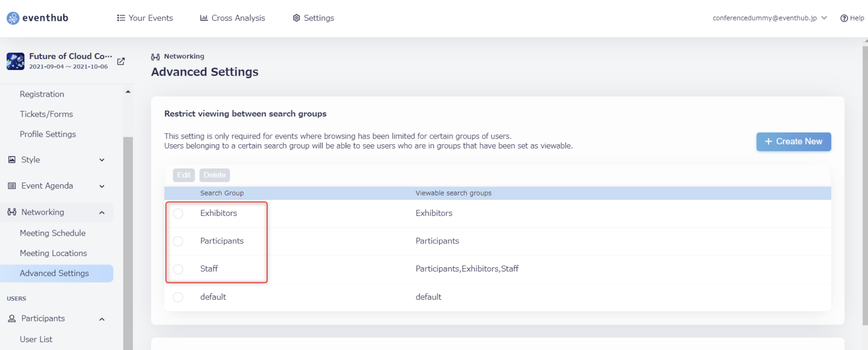Click the Viewable search groups column header
The image size is (868, 350).
click(453, 193)
